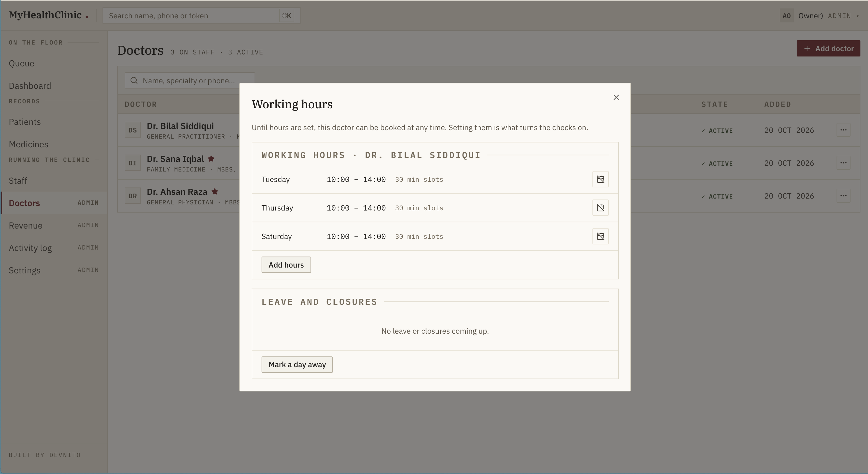Viewport: 868px width, 474px height.
Task: Click the magnifier icon in the doctor search box
Action: [134, 81]
